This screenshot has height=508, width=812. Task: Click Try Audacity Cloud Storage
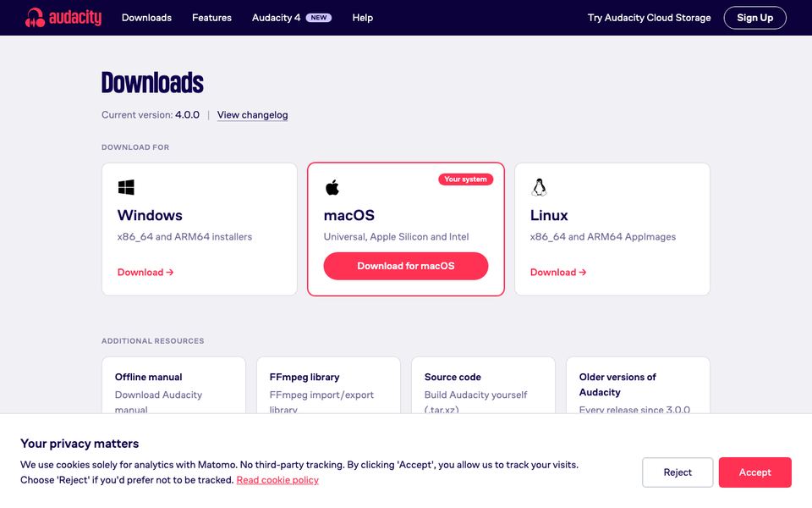[x=649, y=18]
